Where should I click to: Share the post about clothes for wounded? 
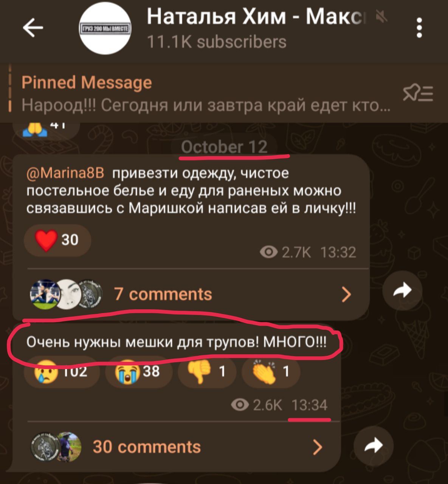[x=402, y=291]
